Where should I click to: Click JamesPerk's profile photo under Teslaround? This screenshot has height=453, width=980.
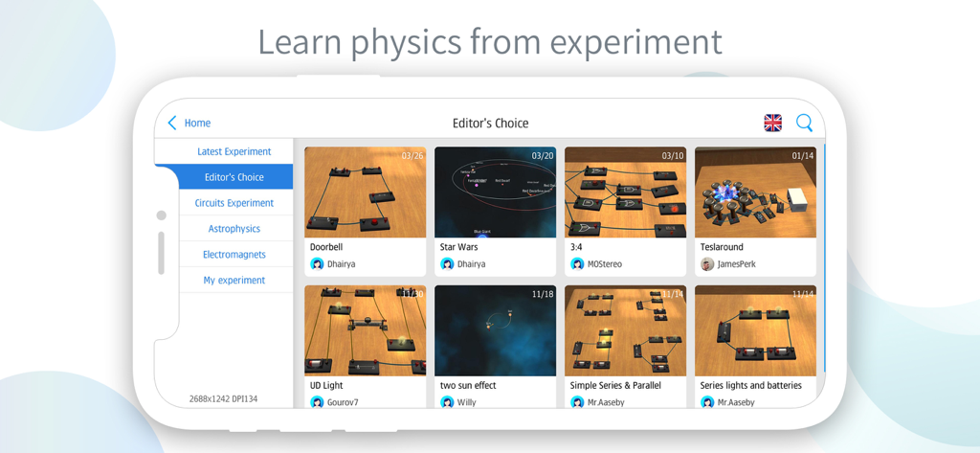pyautogui.click(x=707, y=264)
